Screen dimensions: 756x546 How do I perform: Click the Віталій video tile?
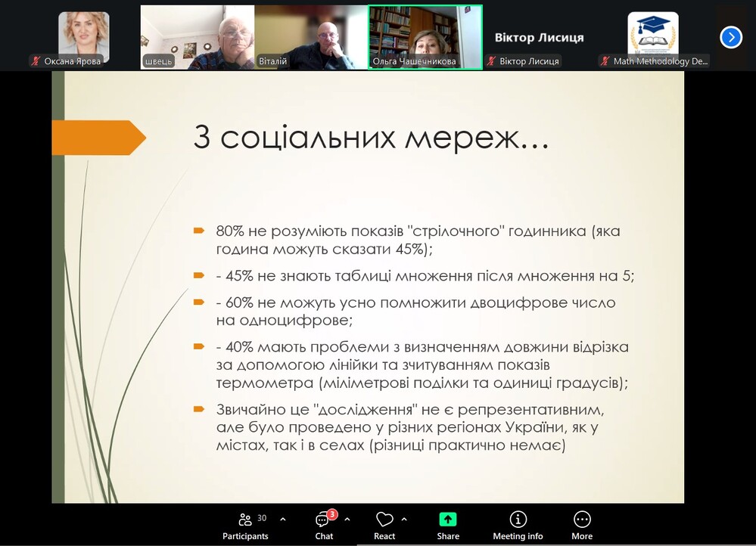coord(310,37)
